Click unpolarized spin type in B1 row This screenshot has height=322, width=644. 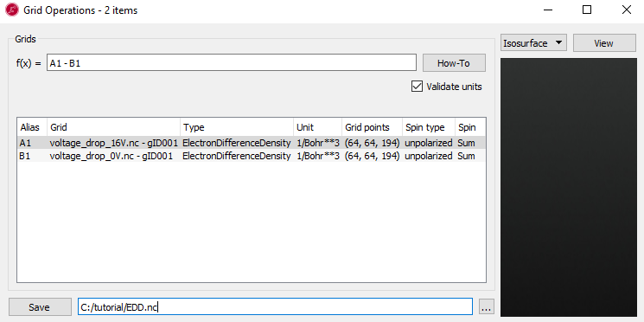pyautogui.click(x=429, y=156)
